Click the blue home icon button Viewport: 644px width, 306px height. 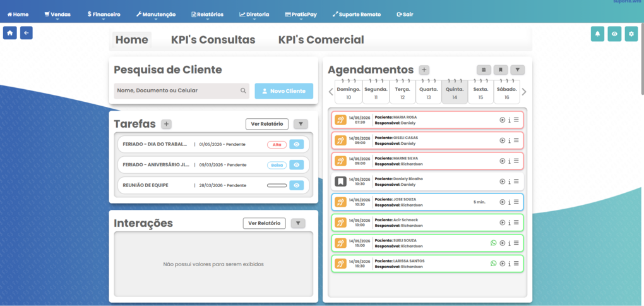click(10, 33)
